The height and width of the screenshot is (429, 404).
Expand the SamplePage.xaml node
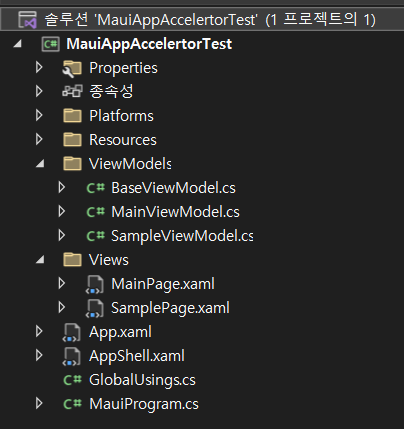click(x=62, y=307)
